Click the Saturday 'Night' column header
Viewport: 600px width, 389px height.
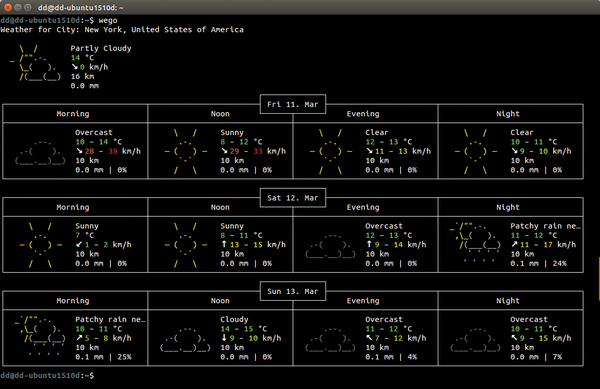point(508,207)
